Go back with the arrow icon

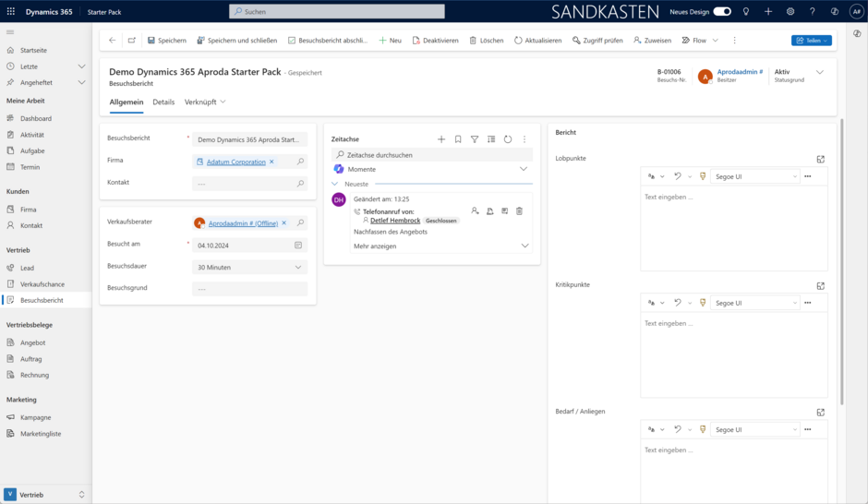[113, 40]
